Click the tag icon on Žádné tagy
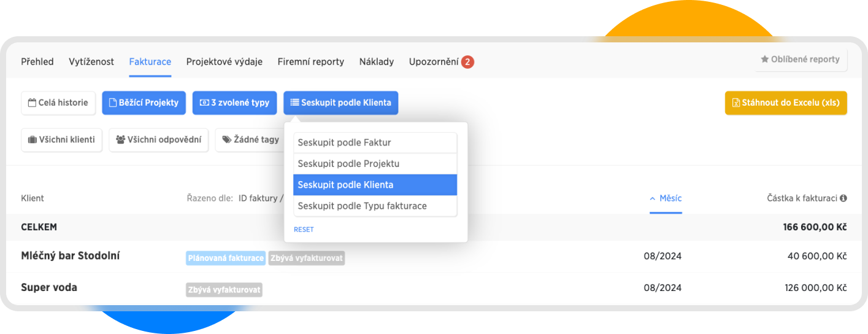The width and height of the screenshot is (868, 334). point(227,140)
